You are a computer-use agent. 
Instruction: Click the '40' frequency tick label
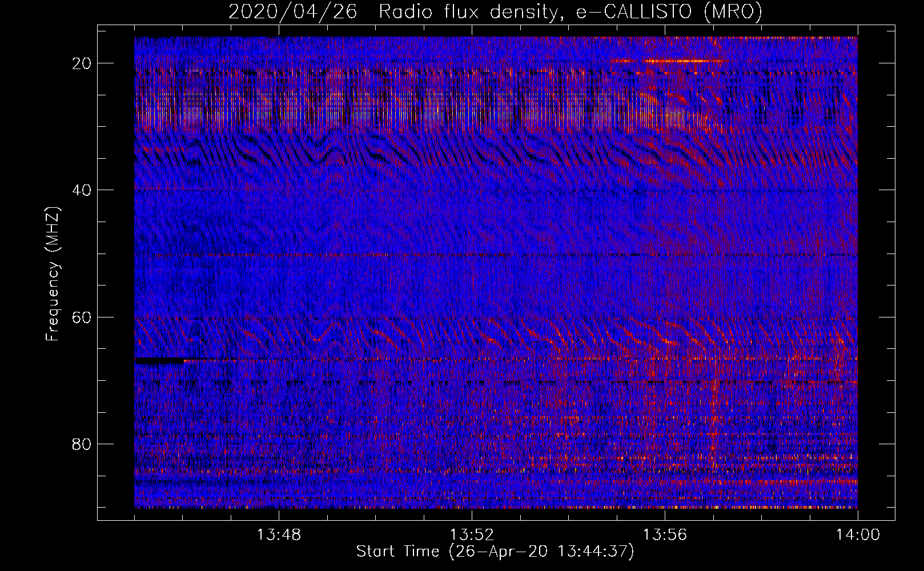pos(82,190)
